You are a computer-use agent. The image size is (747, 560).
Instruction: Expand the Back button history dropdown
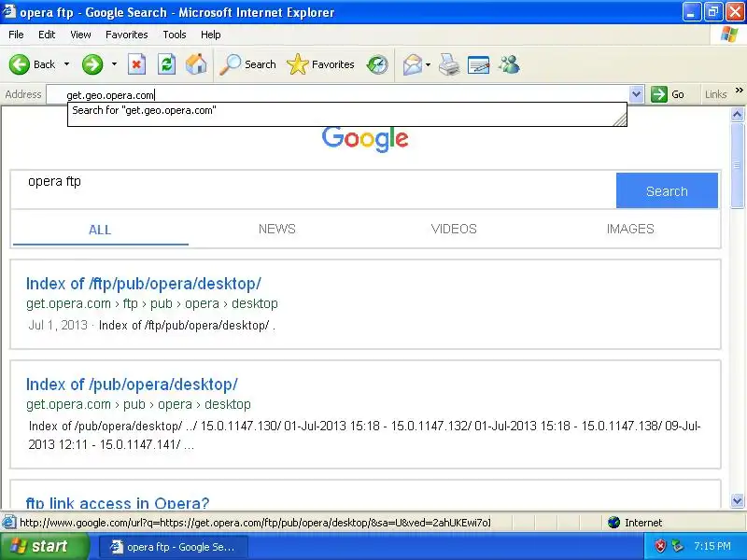[x=66, y=64]
